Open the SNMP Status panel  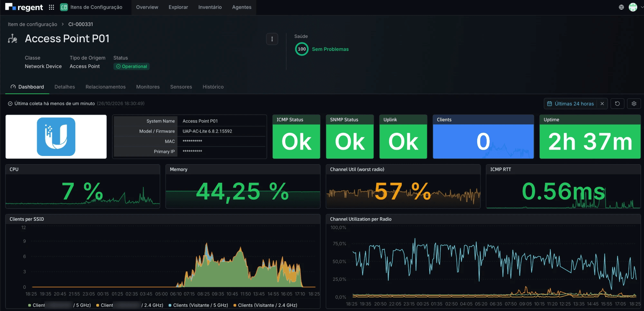point(350,137)
